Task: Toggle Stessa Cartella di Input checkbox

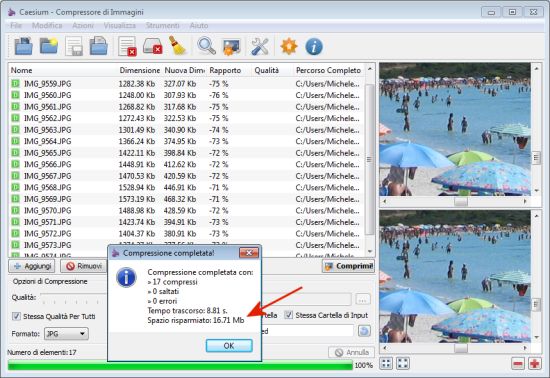Action: tap(288, 315)
